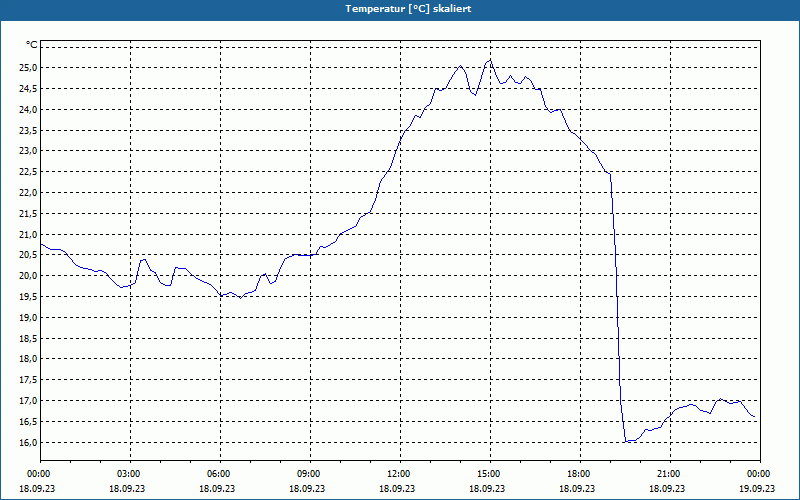This screenshot has width=800, height=500.
Task: Select the 25,0 y-axis label
Action: [x=29, y=68]
